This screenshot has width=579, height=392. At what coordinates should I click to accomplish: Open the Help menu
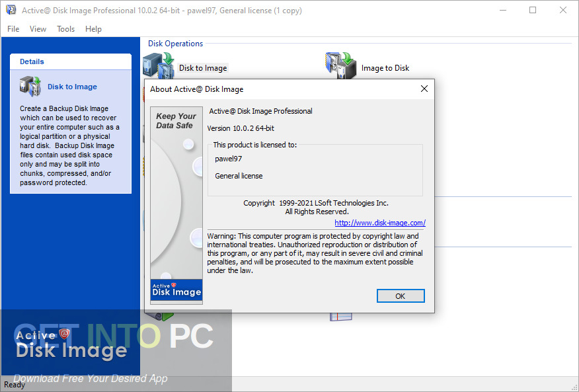coord(93,29)
